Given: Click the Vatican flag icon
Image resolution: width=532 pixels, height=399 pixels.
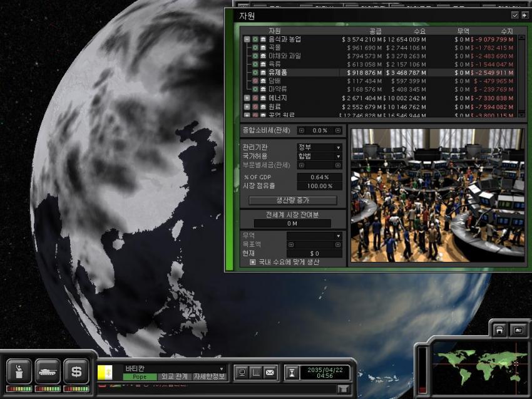Looking at the screenshot, I should pyautogui.click(x=105, y=373).
